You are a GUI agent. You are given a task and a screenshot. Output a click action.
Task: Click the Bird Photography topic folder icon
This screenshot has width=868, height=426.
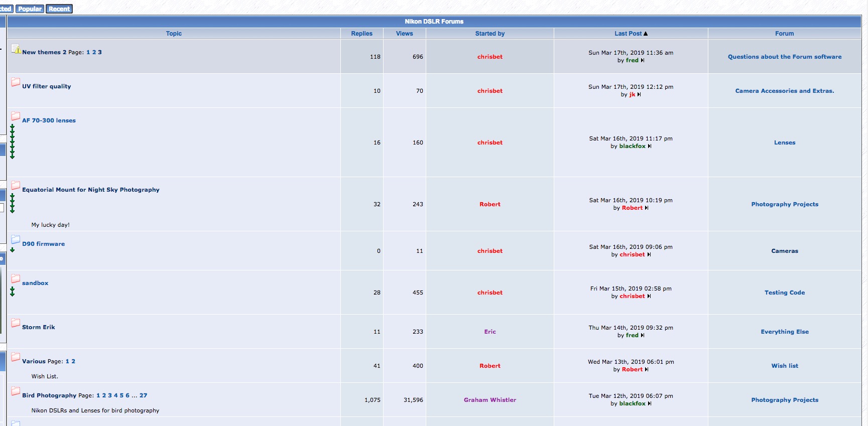coord(16,391)
